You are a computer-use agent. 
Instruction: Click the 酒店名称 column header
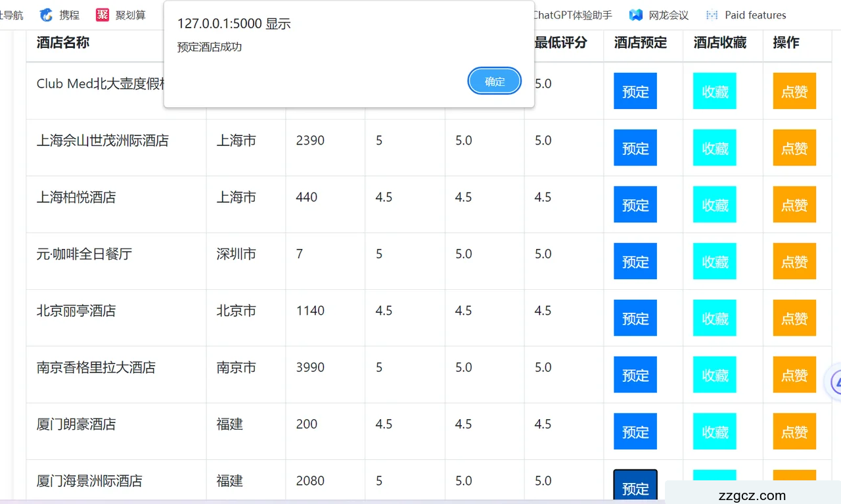click(63, 43)
